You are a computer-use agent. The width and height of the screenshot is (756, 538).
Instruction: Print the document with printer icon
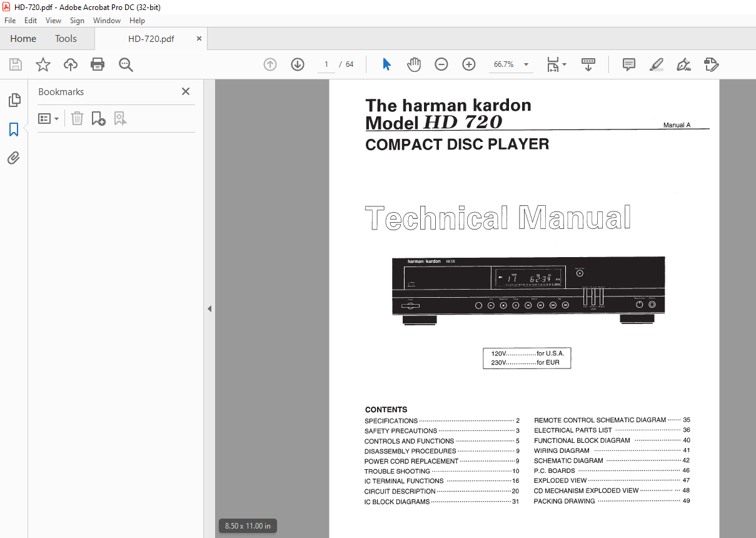[x=98, y=64]
